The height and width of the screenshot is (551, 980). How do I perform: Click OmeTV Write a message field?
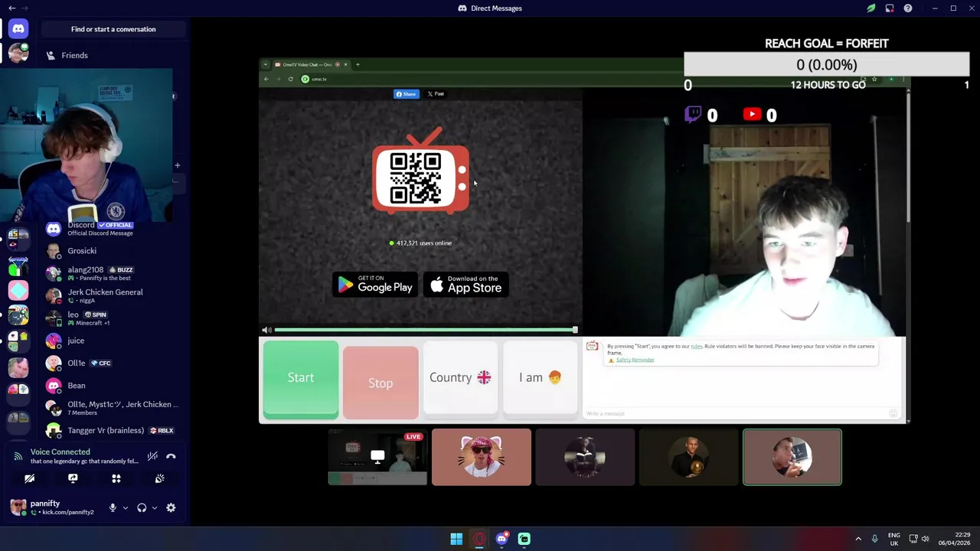(x=735, y=413)
